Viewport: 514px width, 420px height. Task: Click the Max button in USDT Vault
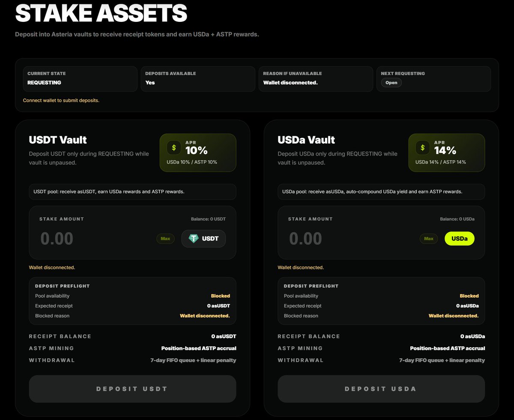coord(165,239)
